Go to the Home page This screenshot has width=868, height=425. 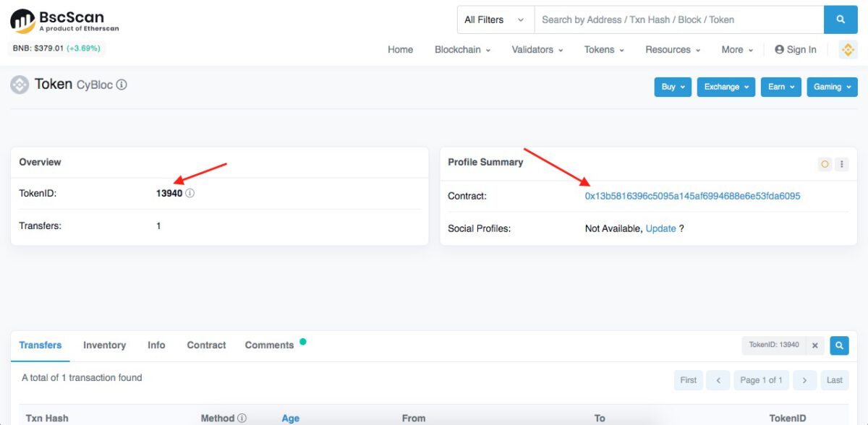tap(400, 50)
